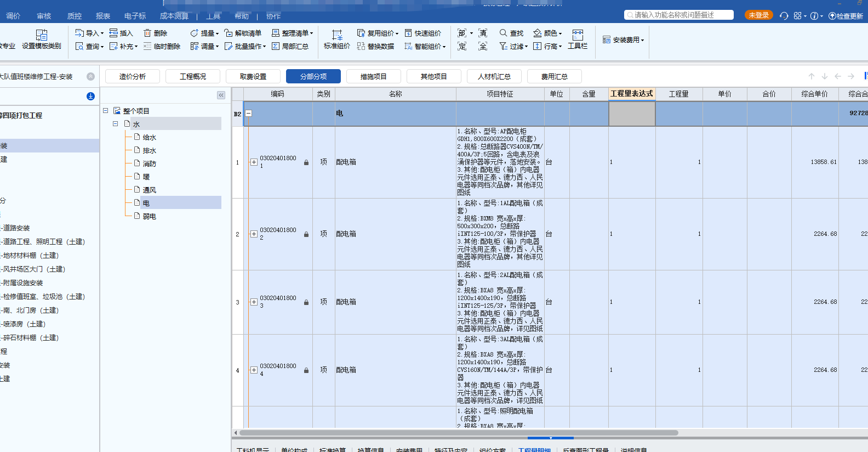The height and width of the screenshot is (452, 868).
Task: Click 检查更新 to check updates
Action: point(846,16)
